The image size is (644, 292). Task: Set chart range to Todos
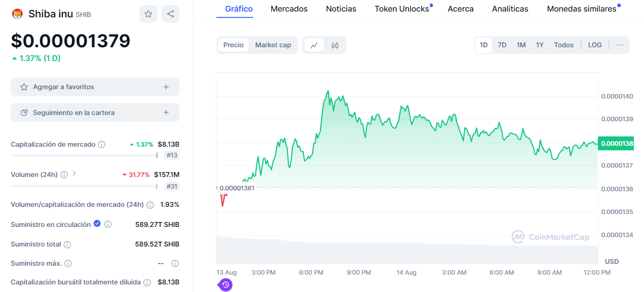[x=564, y=45]
